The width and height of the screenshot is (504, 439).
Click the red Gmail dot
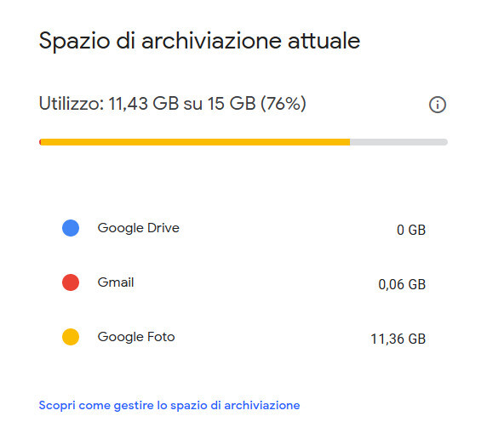[x=71, y=282]
